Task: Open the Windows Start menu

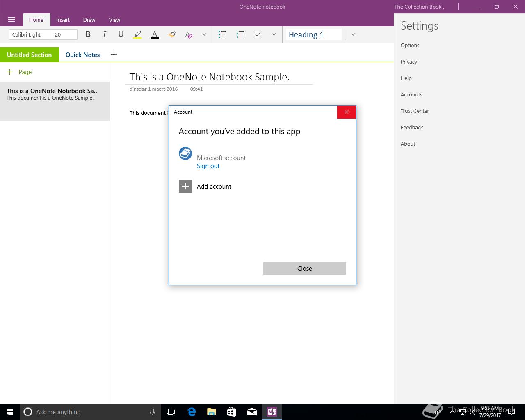Action: 10,412
